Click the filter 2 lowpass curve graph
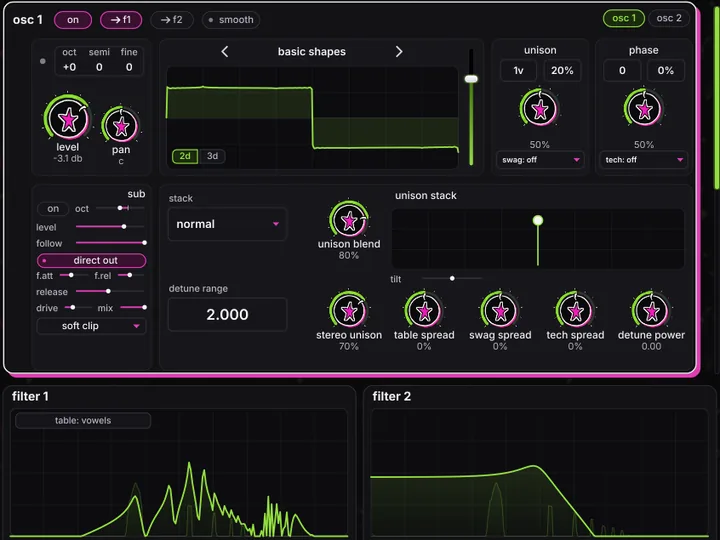This screenshot has width=720, height=540. coord(540,474)
